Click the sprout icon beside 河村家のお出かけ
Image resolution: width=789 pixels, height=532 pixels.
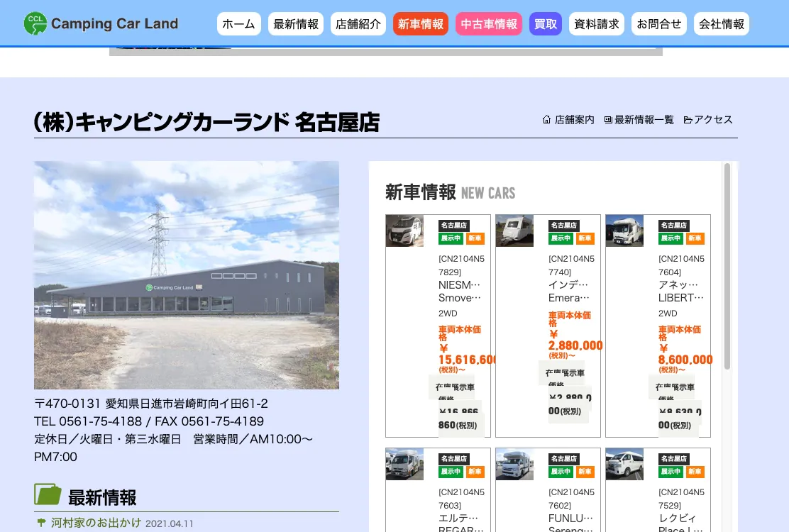pos(42,523)
